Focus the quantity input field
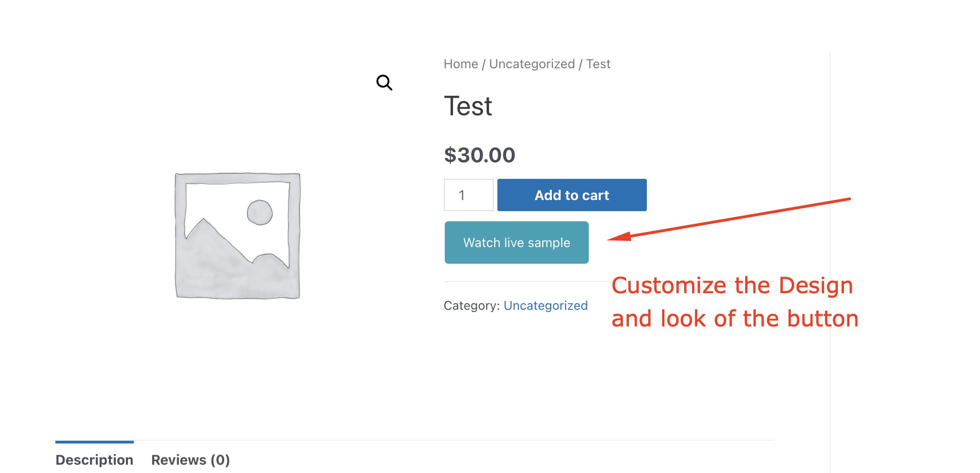980x473 pixels. click(469, 195)
